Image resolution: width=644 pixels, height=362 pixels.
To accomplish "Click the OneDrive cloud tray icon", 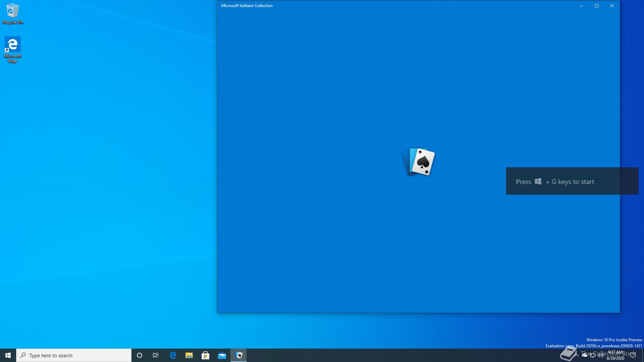I will 585,355.
